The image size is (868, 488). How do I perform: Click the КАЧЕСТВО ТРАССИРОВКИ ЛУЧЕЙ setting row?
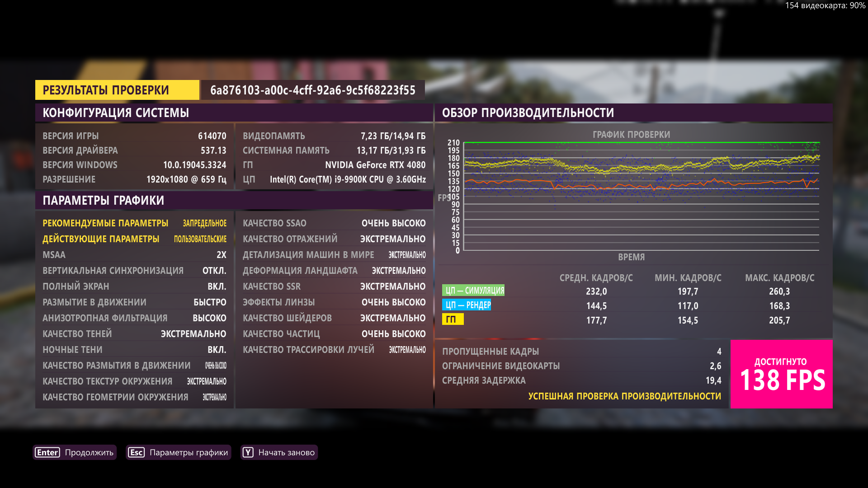(x=334, y=350)
